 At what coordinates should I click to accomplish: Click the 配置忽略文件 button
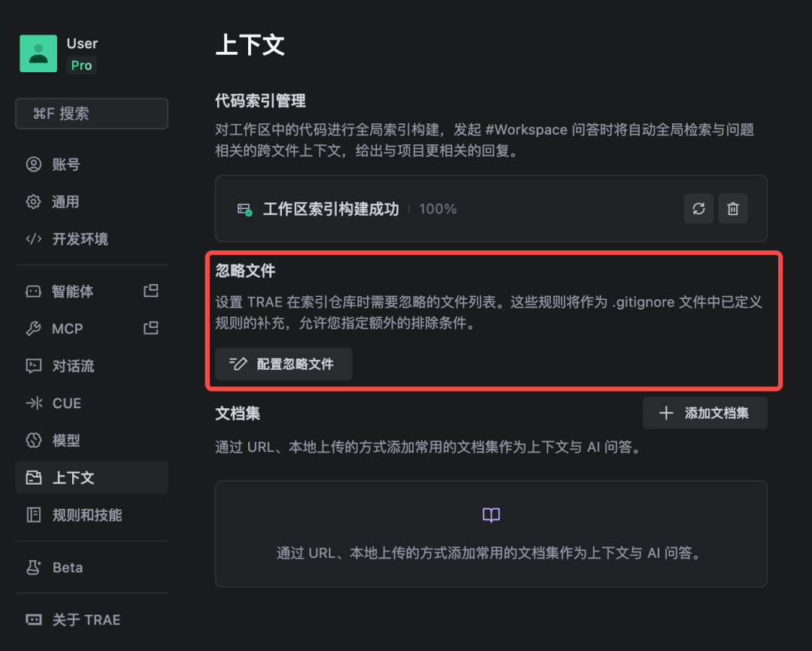pyautogui.click(x=283, y=365)
